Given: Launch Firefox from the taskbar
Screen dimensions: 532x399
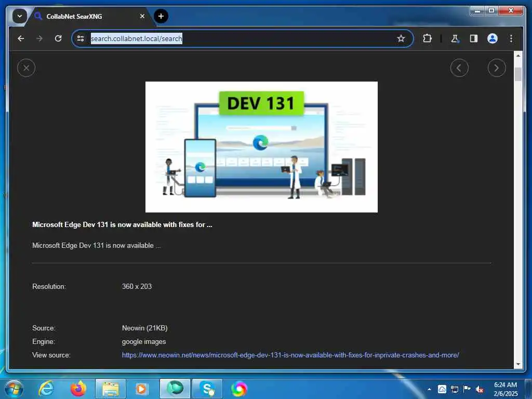Looking at the screenshot, I should (78, 389).
